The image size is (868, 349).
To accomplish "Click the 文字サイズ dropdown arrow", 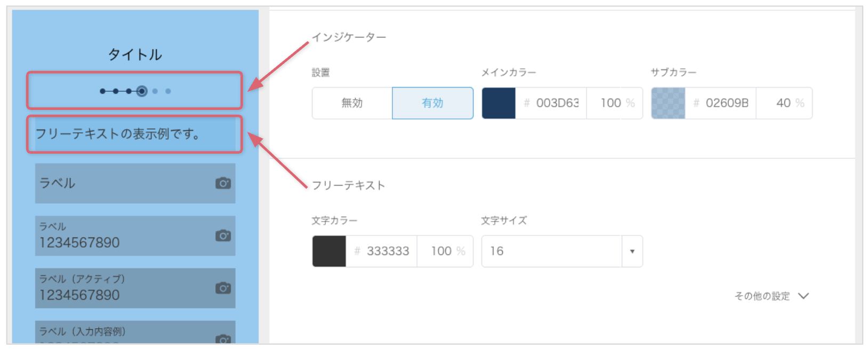I will (x=632, y=251).
